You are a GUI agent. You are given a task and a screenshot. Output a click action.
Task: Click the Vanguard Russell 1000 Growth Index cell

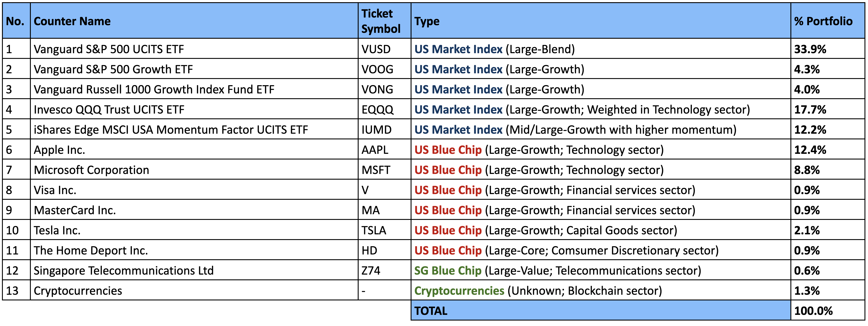pyautogui.click(x=154, y=89)
